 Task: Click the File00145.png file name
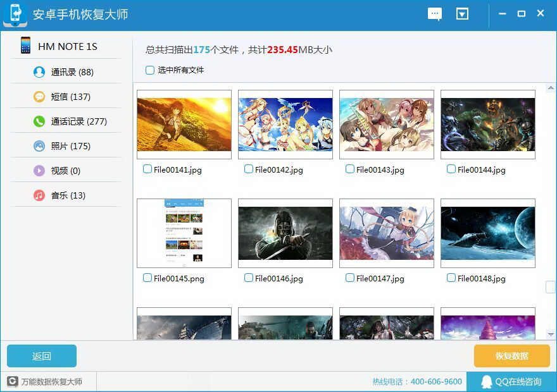[x=179, y=279]
